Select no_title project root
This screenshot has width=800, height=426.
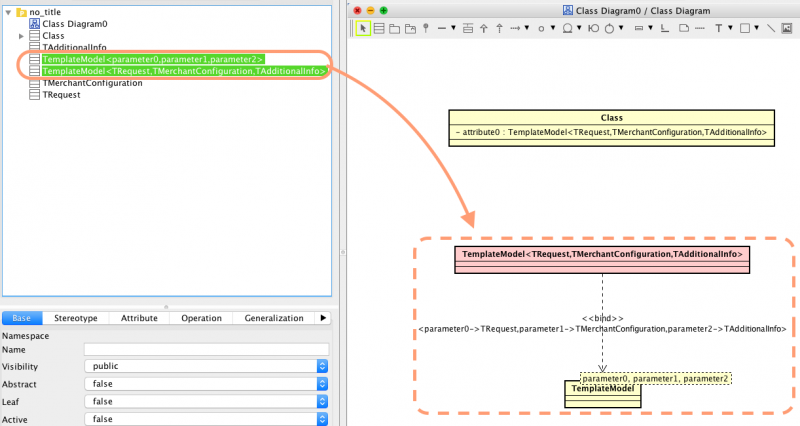(x=45, y=12)
